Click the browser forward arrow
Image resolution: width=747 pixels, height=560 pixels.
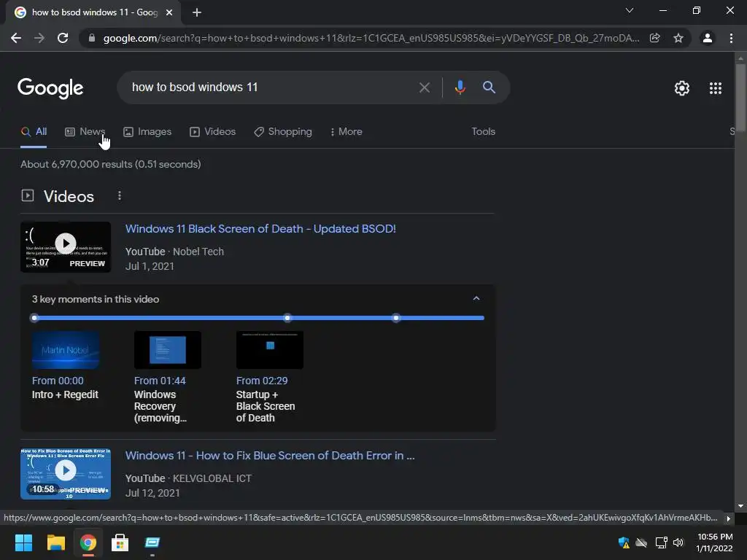(x=39, y=38)
